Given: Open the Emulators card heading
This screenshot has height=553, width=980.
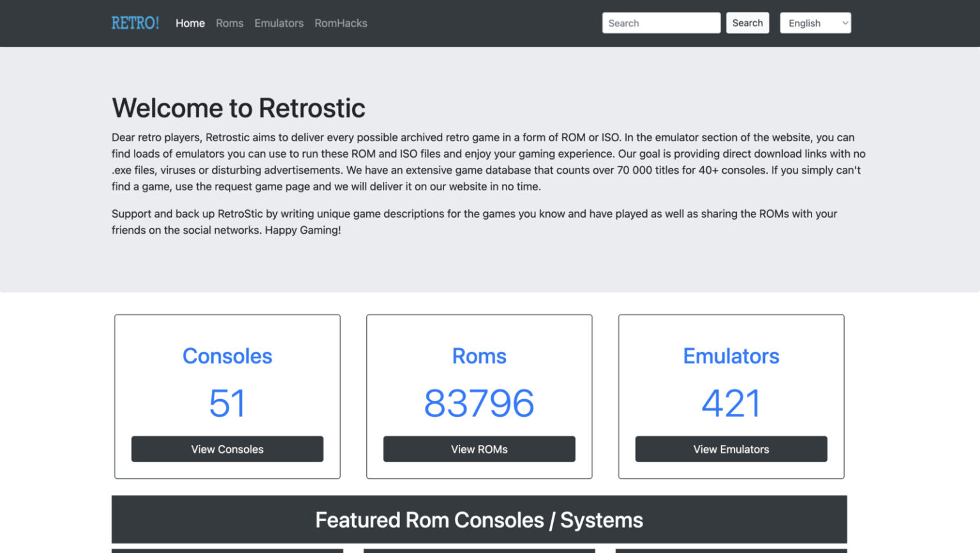Looking at the screenshot, I should 731,356.
